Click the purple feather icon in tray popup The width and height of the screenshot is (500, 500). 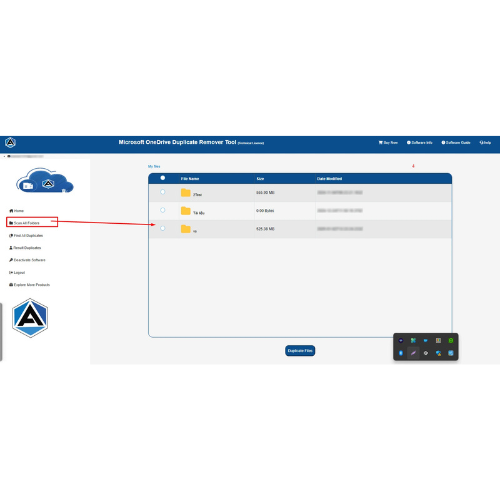pyautogui.click(x=413, y=353)
